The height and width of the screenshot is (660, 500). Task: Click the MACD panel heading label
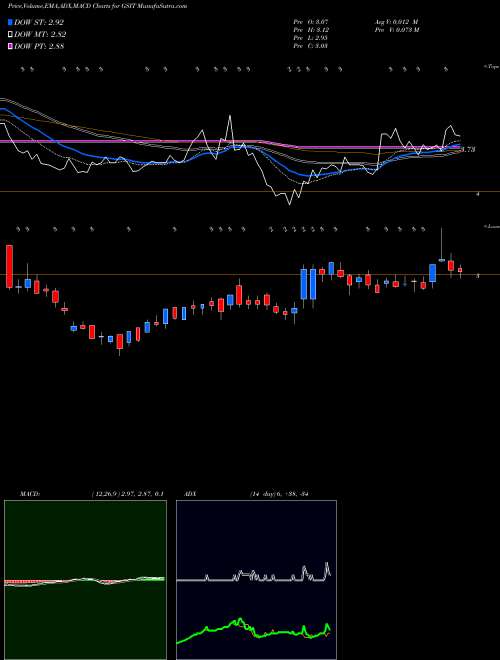(29, 494)
